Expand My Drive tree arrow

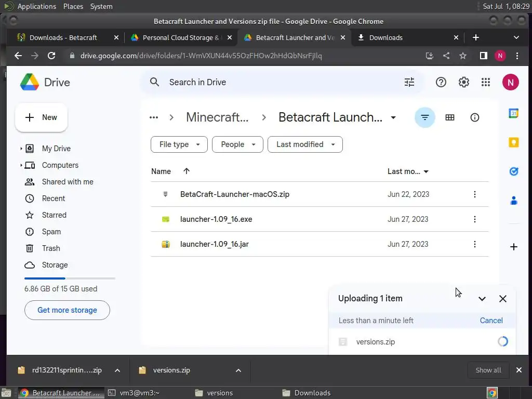pyautogui.click(x=21, y=149)
